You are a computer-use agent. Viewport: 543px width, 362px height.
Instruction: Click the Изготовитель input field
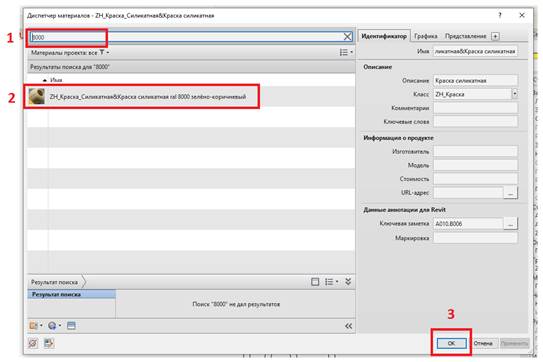(x=475, y=151)
